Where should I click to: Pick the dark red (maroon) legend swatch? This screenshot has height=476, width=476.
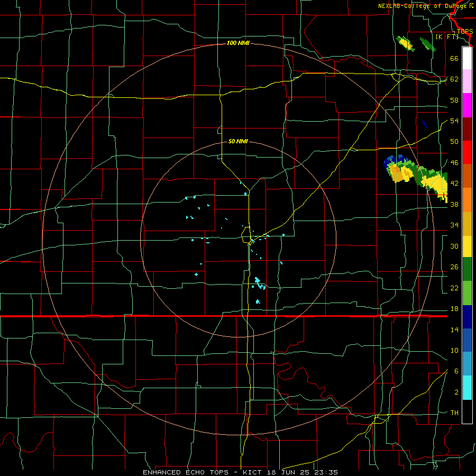(x=467, y=129)
